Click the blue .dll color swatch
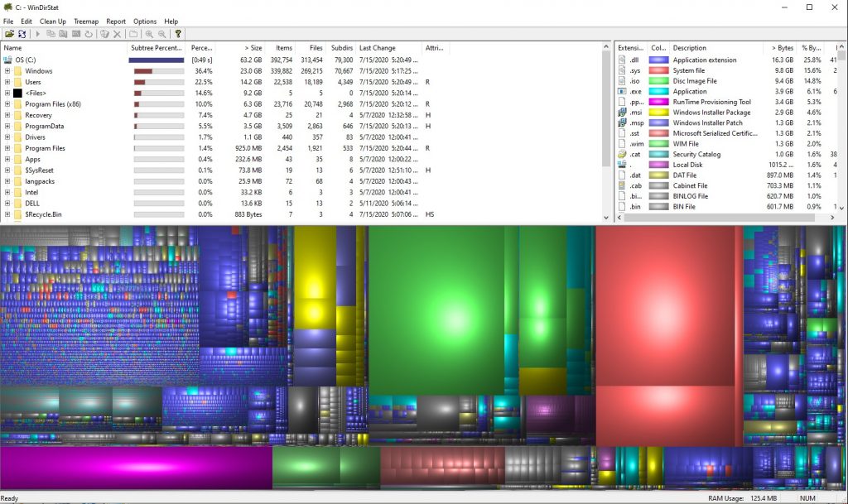This screenshot has width=848, height=504. [658, 60]
